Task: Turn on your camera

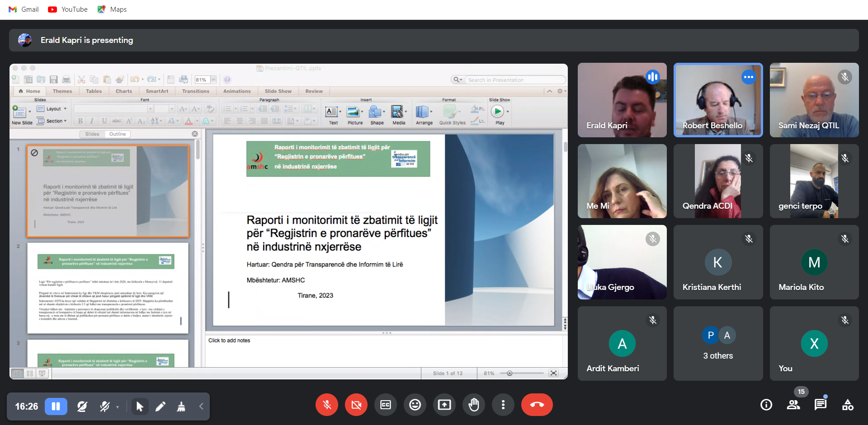Action: pos(356,405)
